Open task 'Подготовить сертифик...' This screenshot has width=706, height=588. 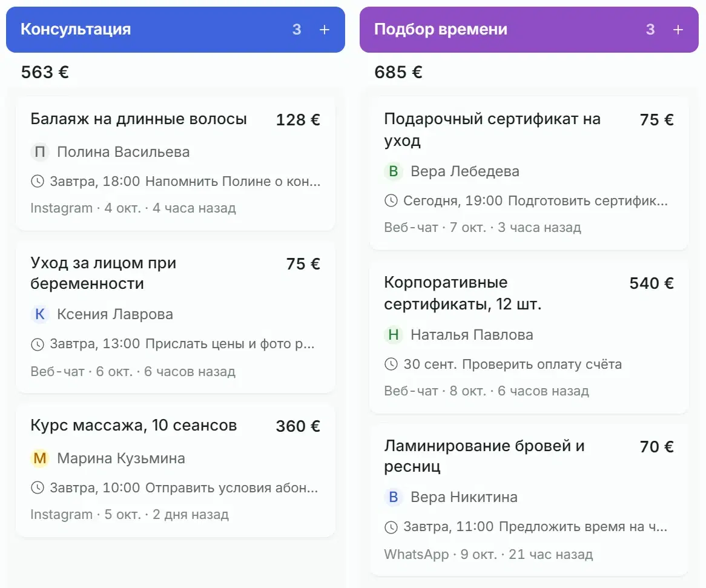pos(587,201)
